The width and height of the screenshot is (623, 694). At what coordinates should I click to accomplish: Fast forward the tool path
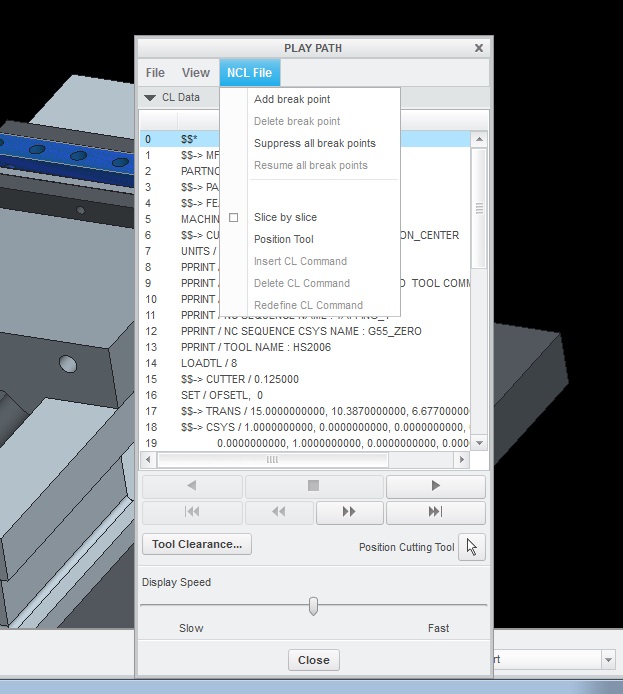coord(350,512)
